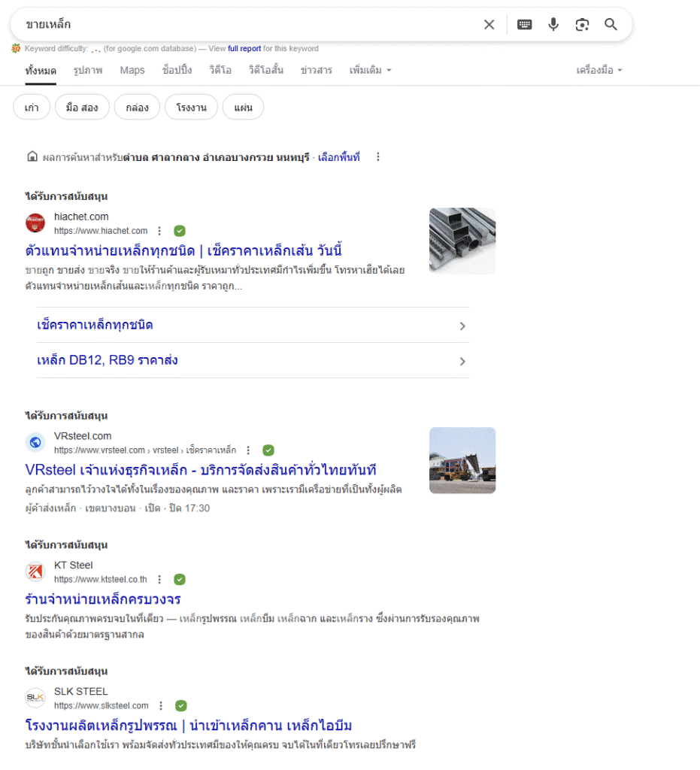Open more options next to hiachet.com URL
Screen dimensions: 700x770
pos(159,231)
